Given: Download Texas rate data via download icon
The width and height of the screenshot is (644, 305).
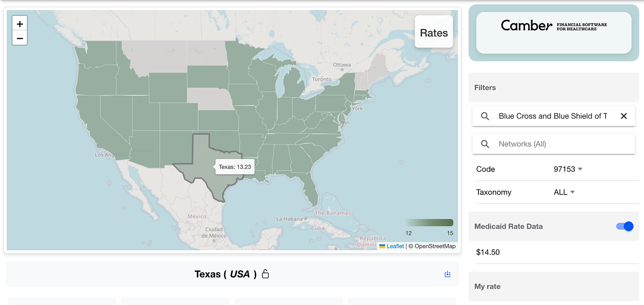Looking at the screenshot, I should coord(447,274).
